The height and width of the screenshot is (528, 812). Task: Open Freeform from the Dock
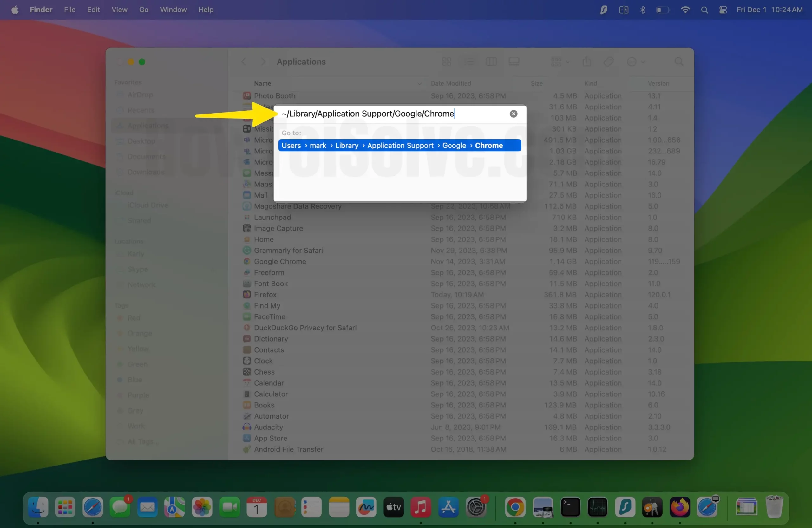(x=366, y=507)
